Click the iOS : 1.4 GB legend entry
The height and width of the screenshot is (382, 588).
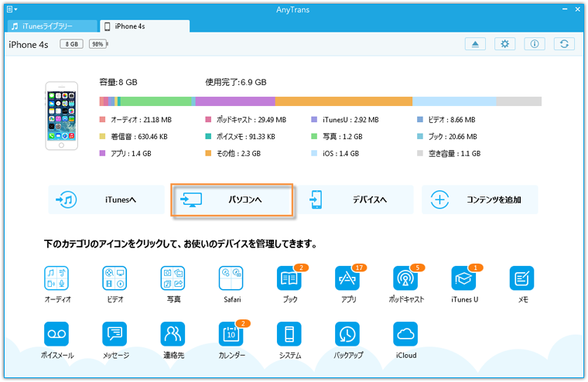click(x=335, y=153)
